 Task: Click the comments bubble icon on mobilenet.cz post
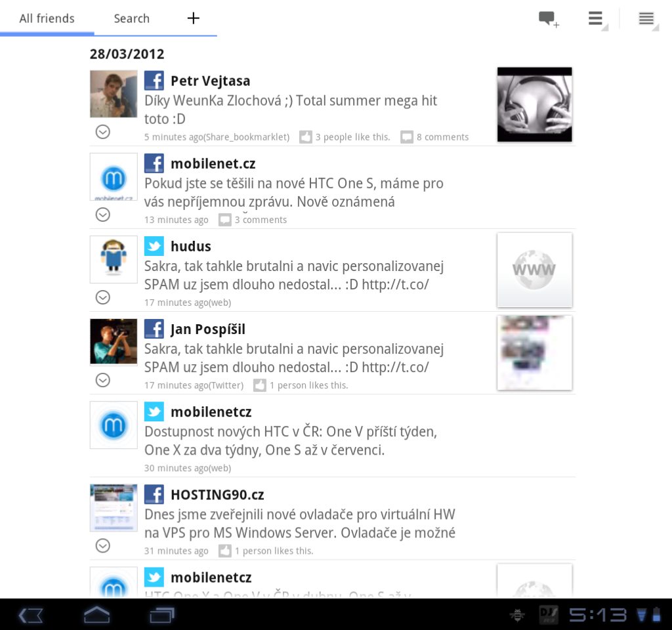click(x=224, y=219)
